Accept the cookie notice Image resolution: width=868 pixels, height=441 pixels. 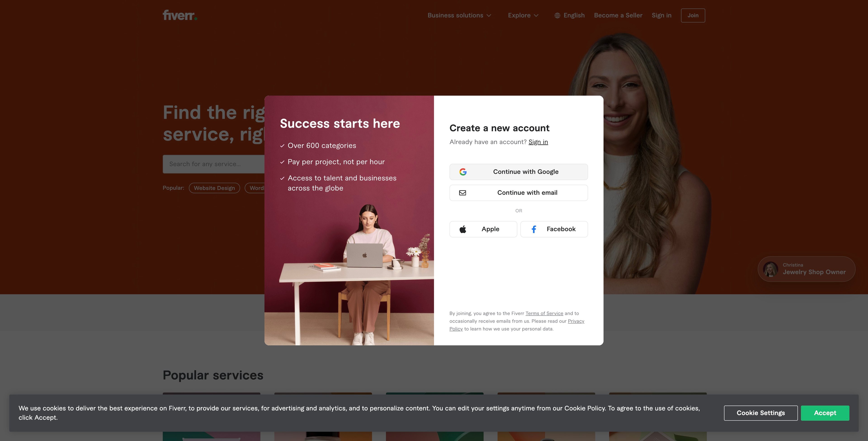(825, 413)
